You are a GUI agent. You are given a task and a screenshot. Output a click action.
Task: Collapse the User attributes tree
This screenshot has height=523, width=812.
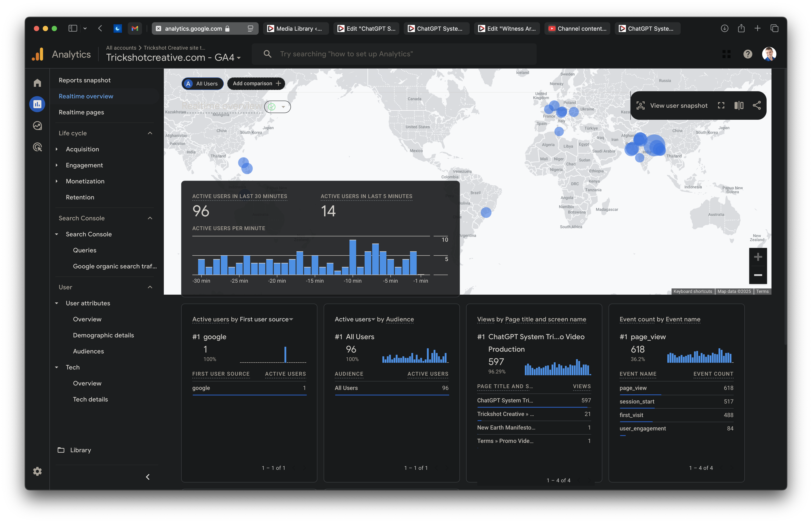(x=57, y=303)
